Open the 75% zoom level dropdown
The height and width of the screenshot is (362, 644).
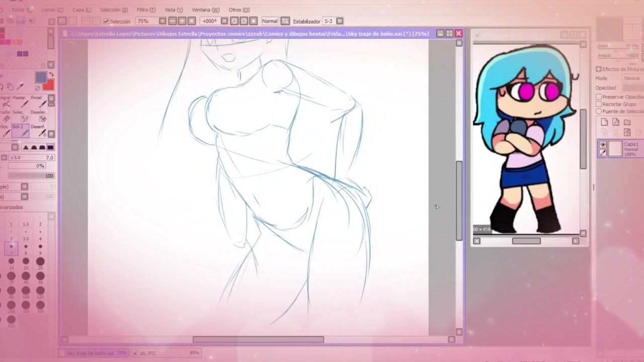[x=162, y=21]
